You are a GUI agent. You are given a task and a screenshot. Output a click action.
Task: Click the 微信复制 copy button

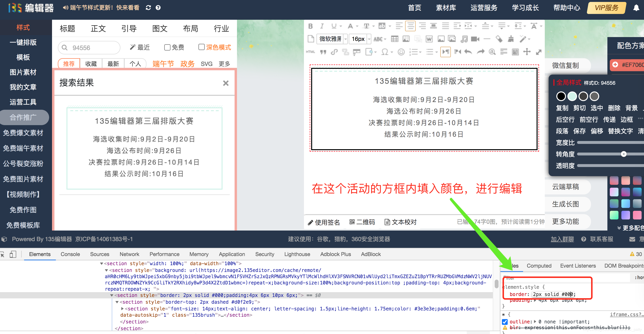pyautogui.click(x=565, y=65)
